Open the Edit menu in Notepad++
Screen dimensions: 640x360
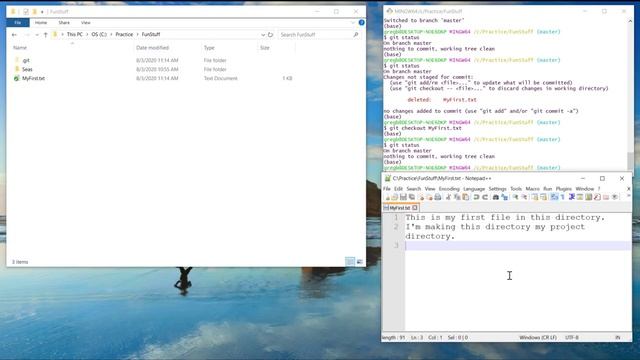click(x=398, y=189)
